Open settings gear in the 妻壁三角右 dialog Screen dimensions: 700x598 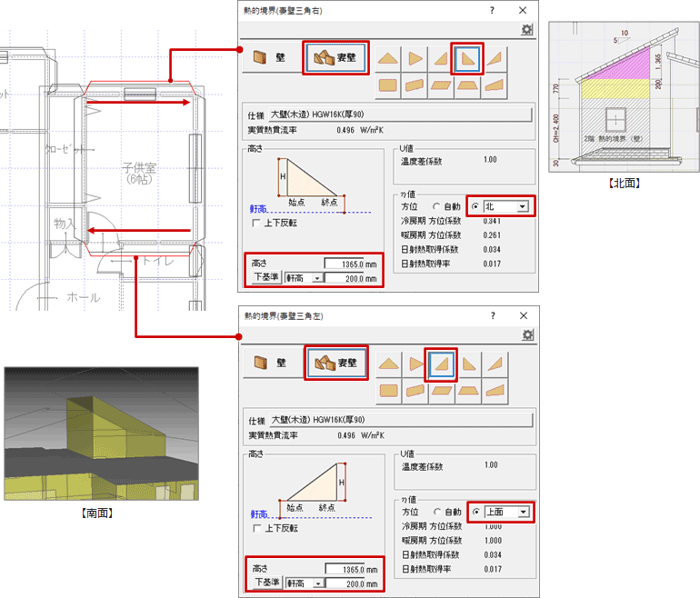pyautogui.click(x=526, y=30)
